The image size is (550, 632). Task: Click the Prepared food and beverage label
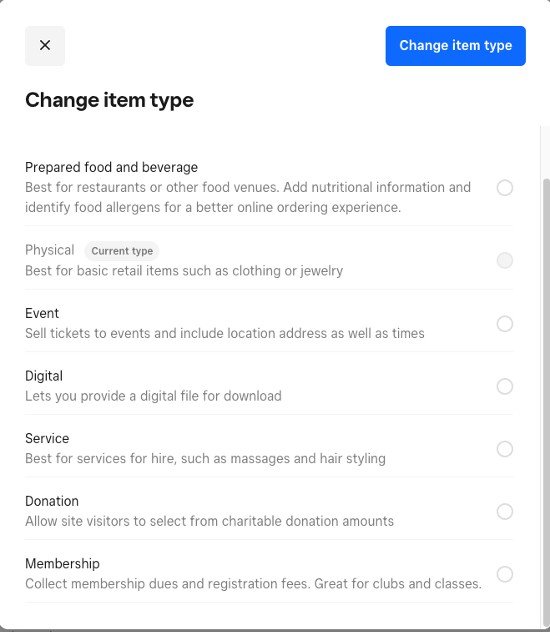[112, 167]
